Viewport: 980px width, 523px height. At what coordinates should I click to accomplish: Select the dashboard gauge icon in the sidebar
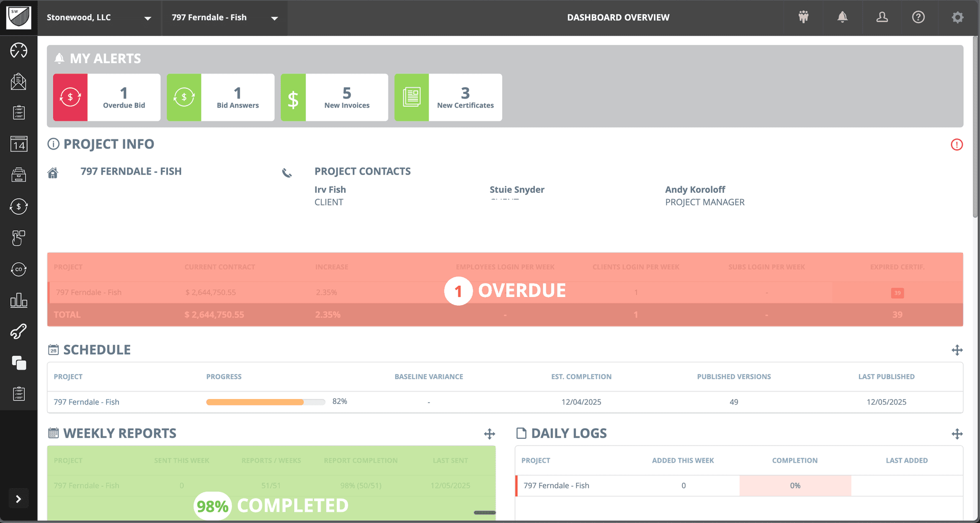18,51
